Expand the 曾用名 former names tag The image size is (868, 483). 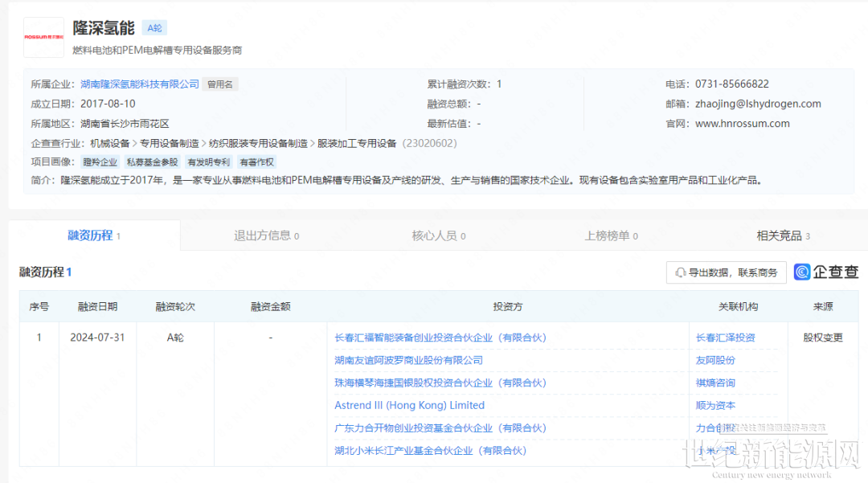tap(220, 84)
